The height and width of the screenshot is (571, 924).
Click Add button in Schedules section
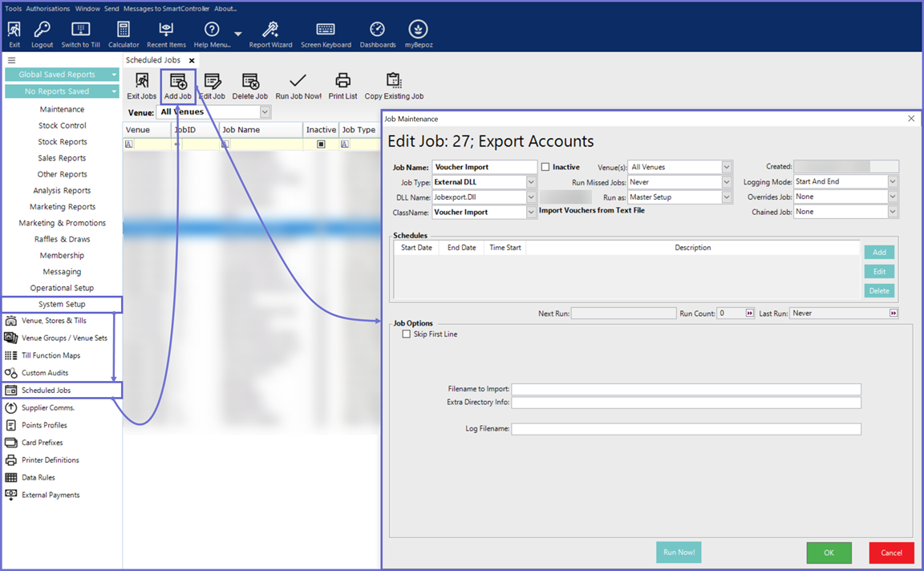pos(879,252)
